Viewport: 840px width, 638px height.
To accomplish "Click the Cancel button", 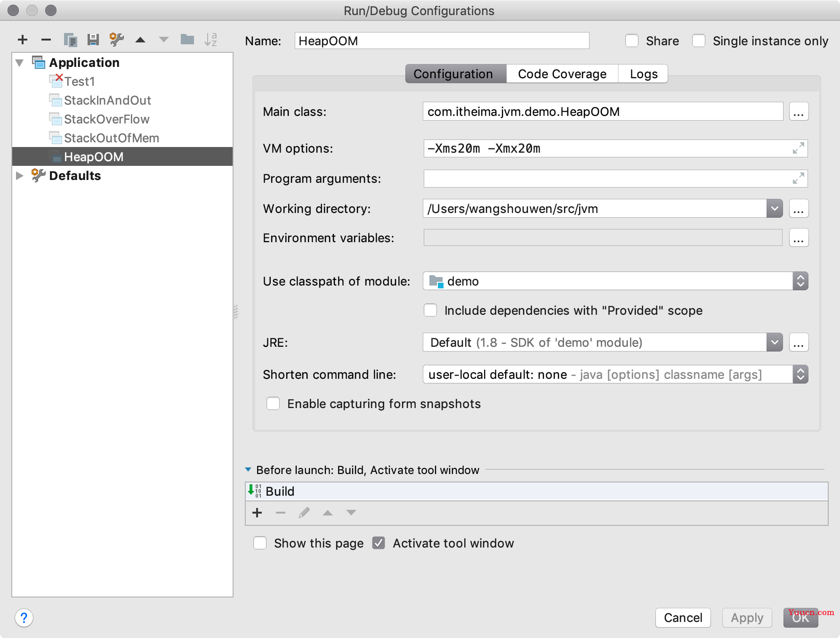I will 683,618.
